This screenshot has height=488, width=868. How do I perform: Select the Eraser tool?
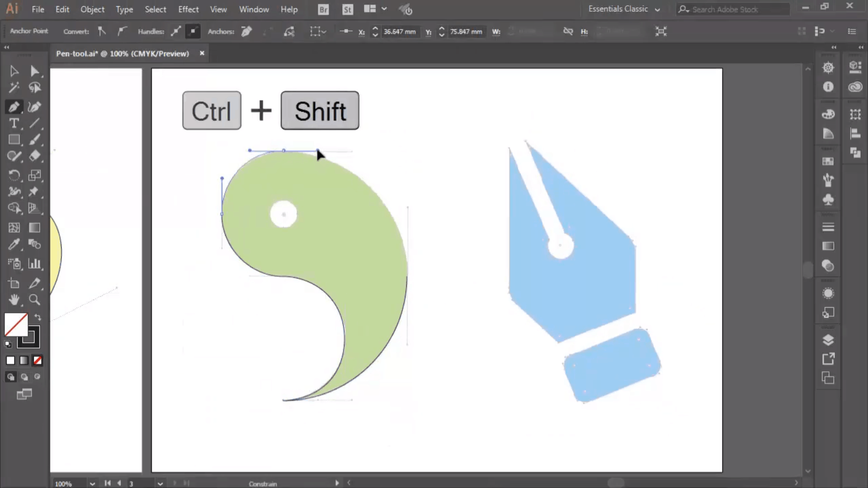coord(35,156)
